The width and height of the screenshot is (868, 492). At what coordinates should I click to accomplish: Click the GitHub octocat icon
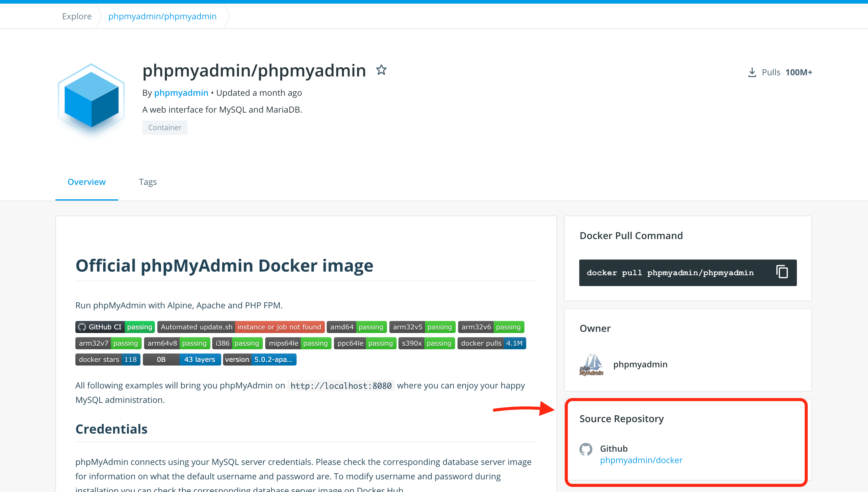[586, 449]
